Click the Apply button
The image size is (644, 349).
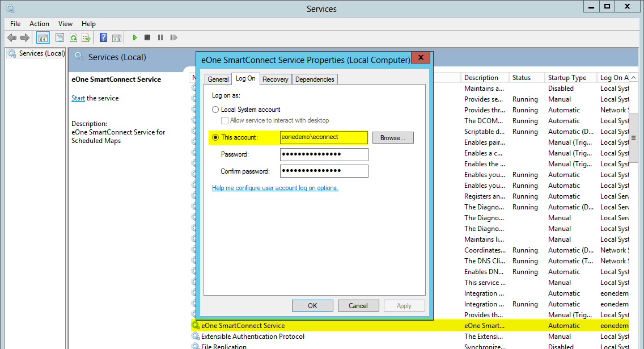[404, 305]
